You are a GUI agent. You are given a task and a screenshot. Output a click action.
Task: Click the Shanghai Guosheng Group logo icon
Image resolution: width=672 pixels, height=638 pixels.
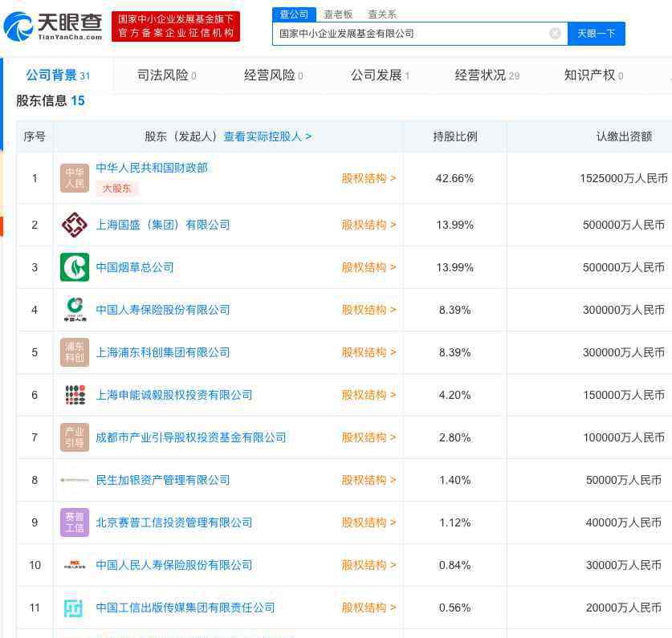pos(75,225)
